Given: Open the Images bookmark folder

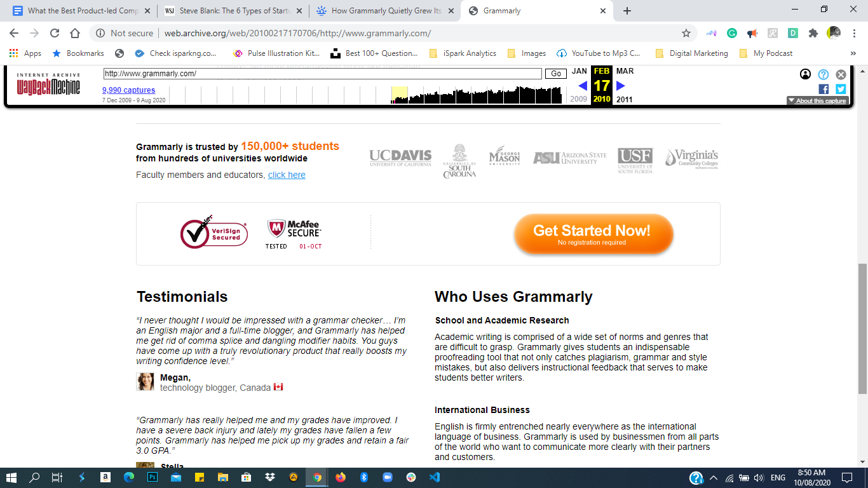Looking at the screenshot, I should pos(527,53).
